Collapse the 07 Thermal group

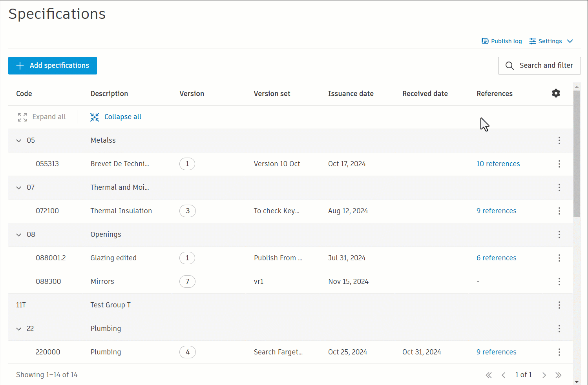pyautogui.click(x=19, y=187)
